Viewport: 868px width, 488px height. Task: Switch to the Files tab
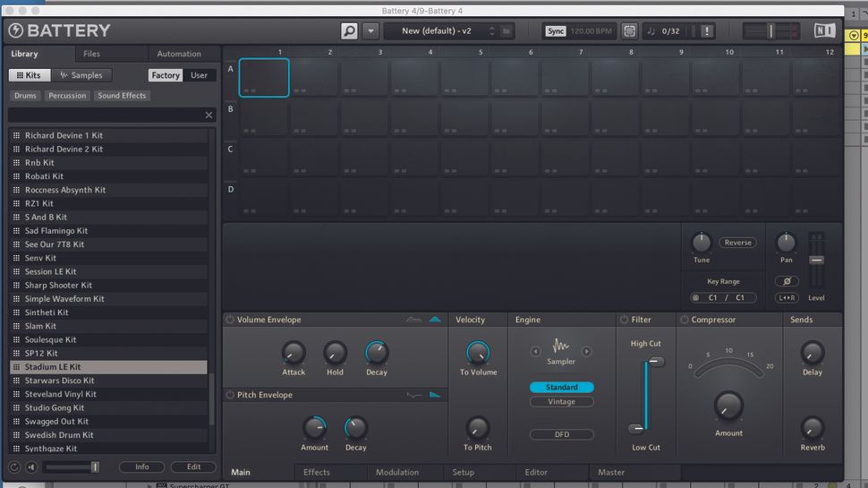pos(91,54)
